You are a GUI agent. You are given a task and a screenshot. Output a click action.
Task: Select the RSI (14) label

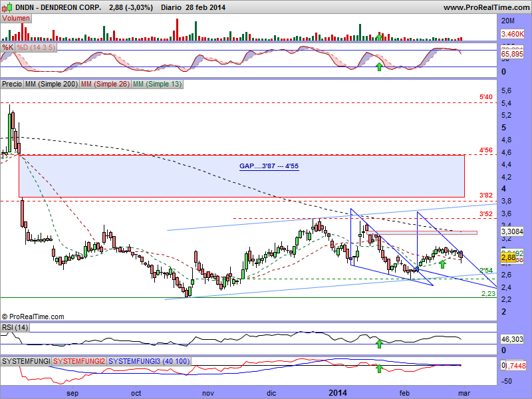click(x=15, y=327)
